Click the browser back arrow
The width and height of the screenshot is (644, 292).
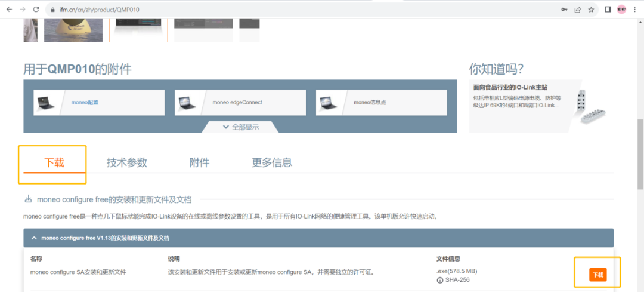point(9,10)
